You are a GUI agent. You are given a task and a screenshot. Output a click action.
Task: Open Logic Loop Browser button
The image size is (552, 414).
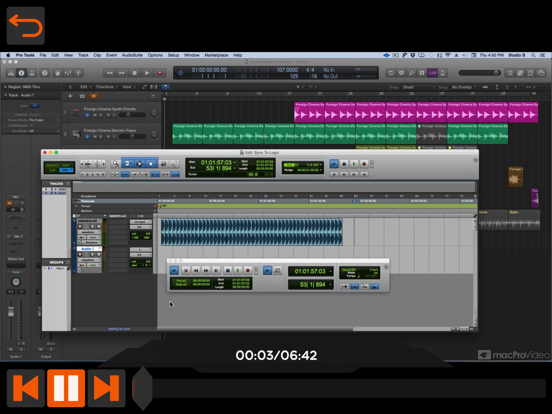[x=531, y=73]
